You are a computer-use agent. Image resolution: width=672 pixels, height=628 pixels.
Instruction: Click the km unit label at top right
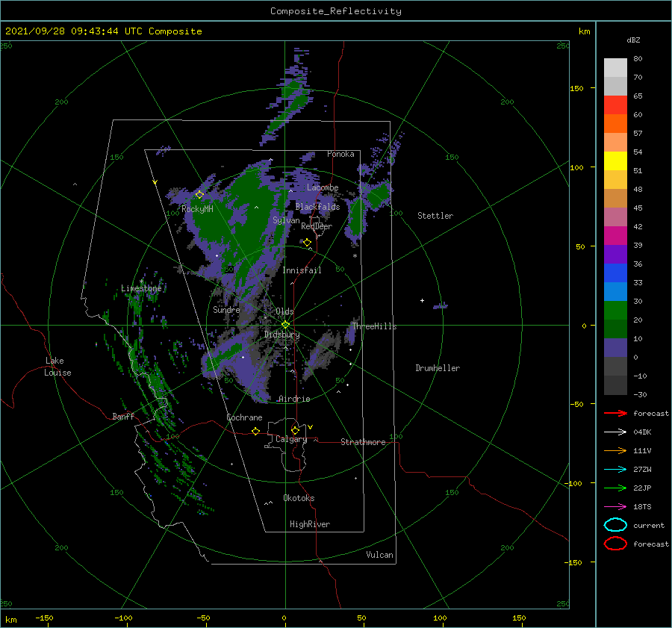pyautogui.click(x=584, y=31)
